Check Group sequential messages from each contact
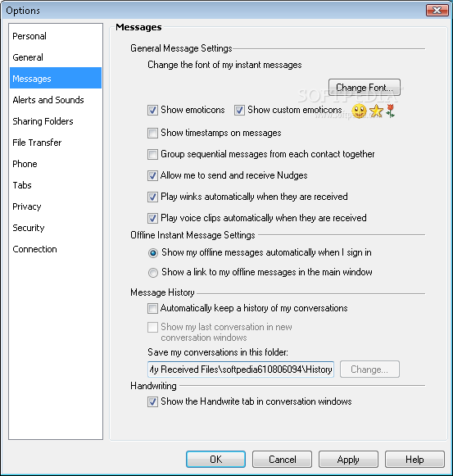 coord(152,154)
